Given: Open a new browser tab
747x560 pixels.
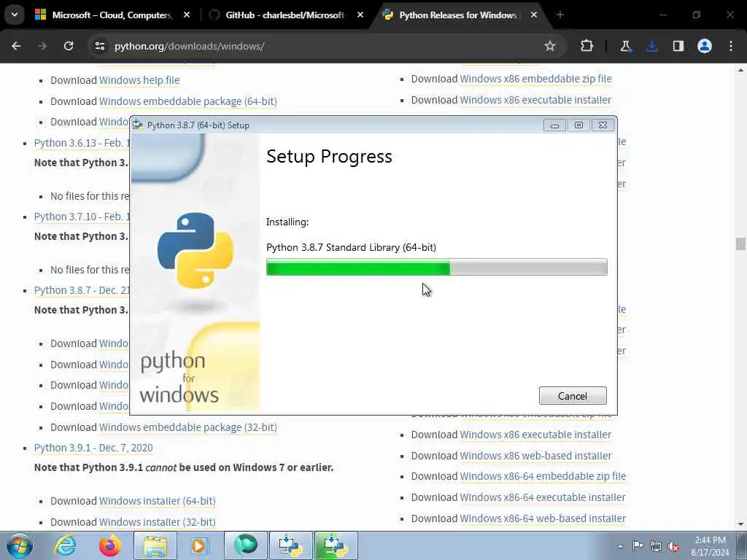Looking at the screenshot, I should [560, 15].
